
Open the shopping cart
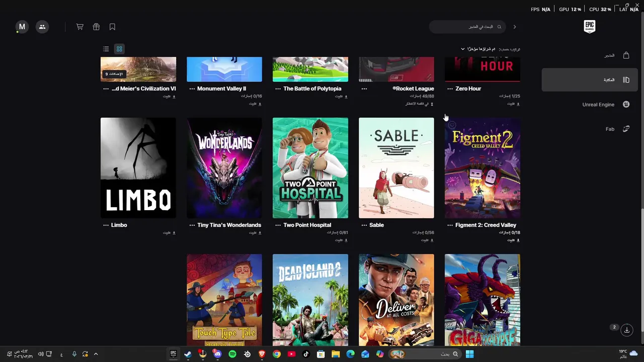[x=79, y=27]
